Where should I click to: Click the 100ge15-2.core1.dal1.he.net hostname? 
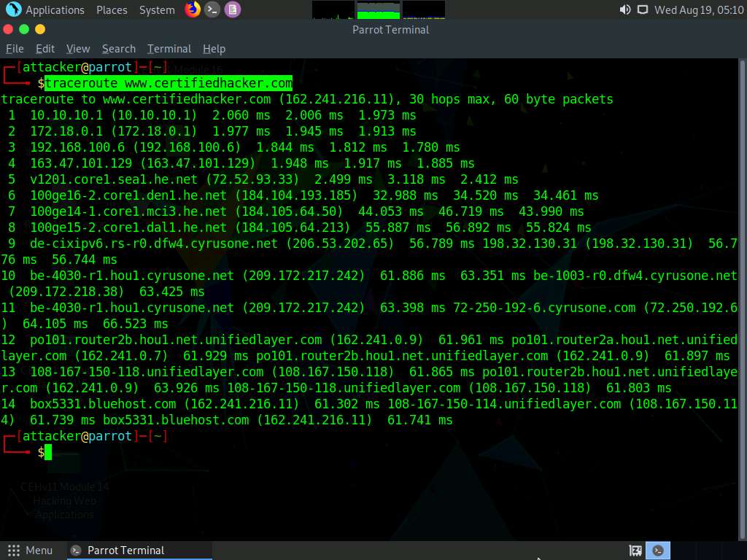pyautogui.click(x=128, y=227)
